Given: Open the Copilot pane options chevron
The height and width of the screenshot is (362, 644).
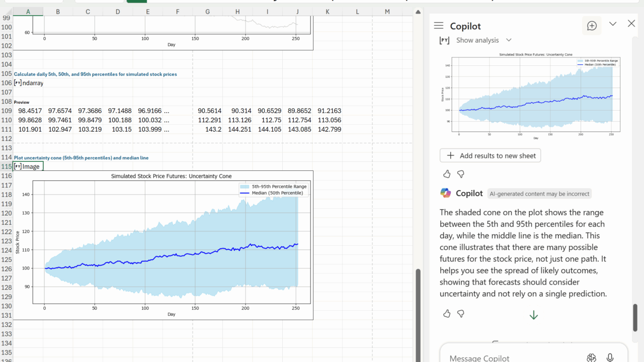Looking at the screenshot, I should 613,24.
